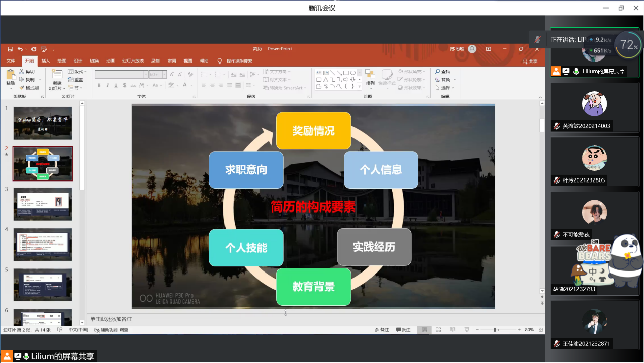Open the Layout (版式) dropdown
The height and width of the screenshot is (363, 644).
[77, 72]
